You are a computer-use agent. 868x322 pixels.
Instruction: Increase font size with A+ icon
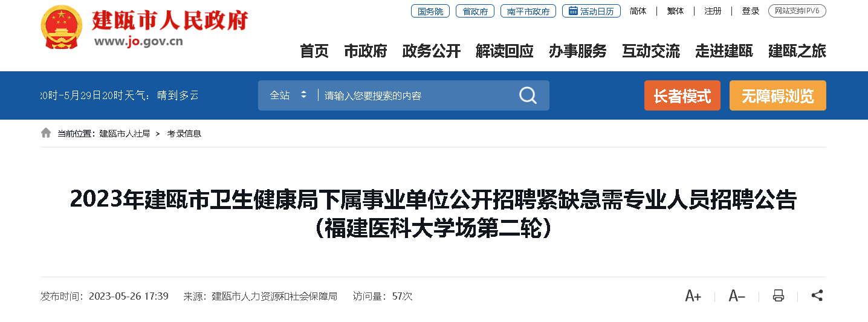[x=693, y=296]
